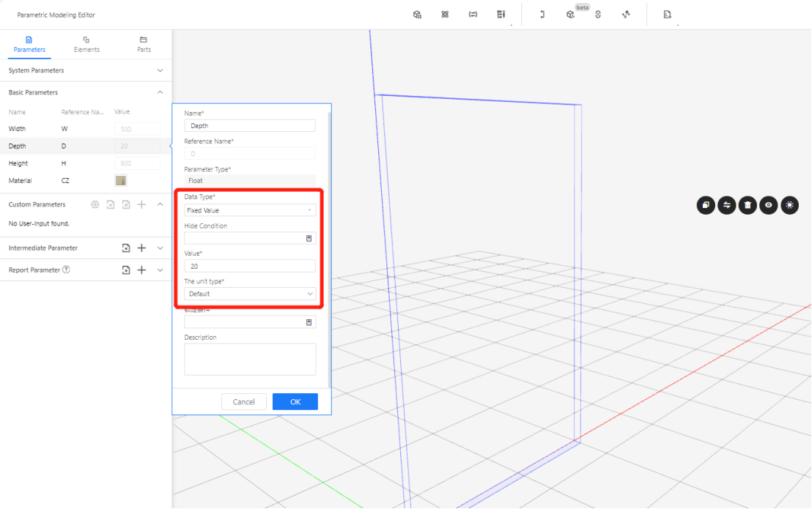Collapse the Basic Parameters section
Viewport: 812px width, 509px height.
pos(160,92)
